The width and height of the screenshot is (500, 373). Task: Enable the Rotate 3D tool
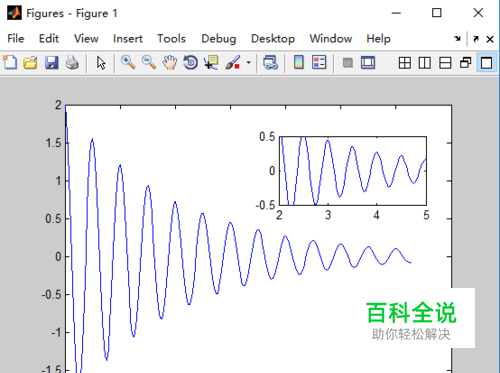191,63
